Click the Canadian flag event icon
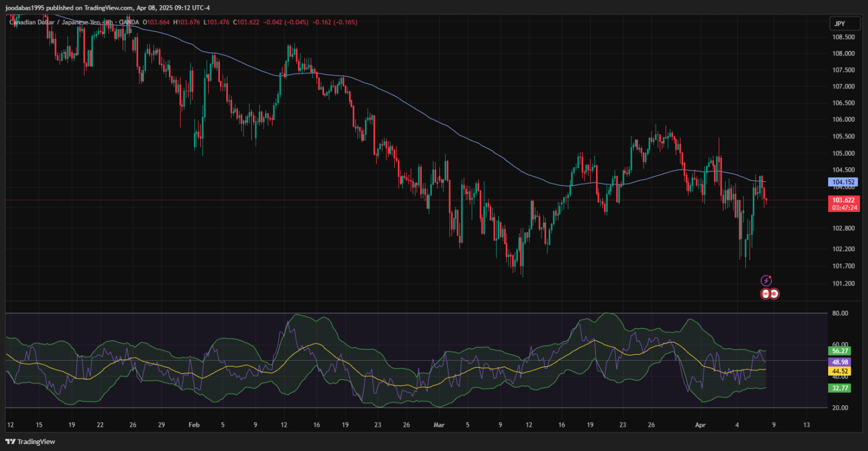The height and width of the screenshot is (451, 868). pos(766,294)
